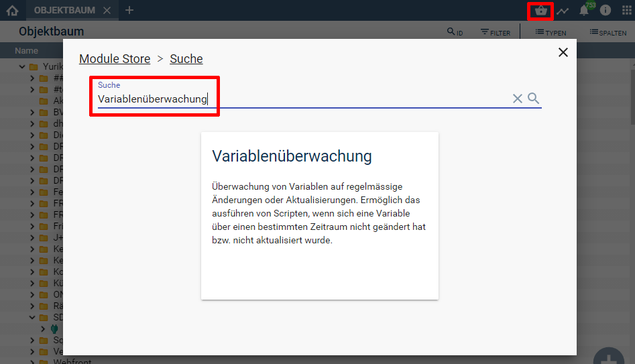Open the apps grid icon

click(626, 11)
